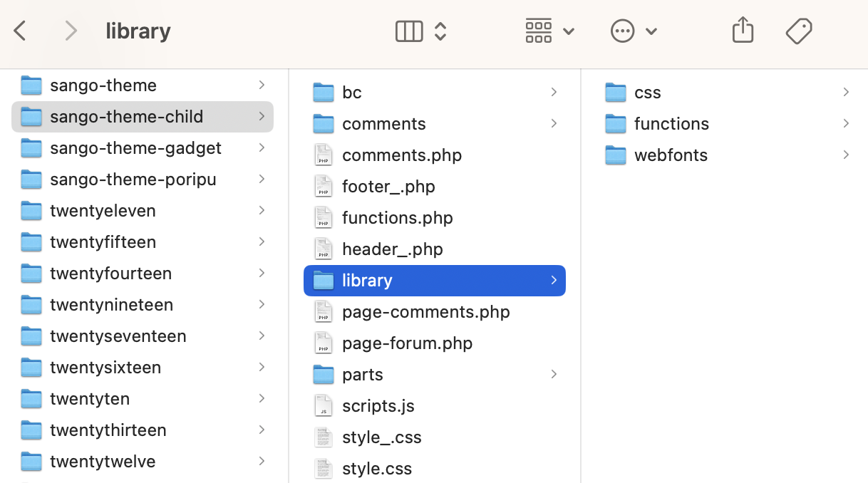Screen dimensions: 868x483
Task: Expand the css folder chevron
Action: pyautogui.click(x=846, y=93)
